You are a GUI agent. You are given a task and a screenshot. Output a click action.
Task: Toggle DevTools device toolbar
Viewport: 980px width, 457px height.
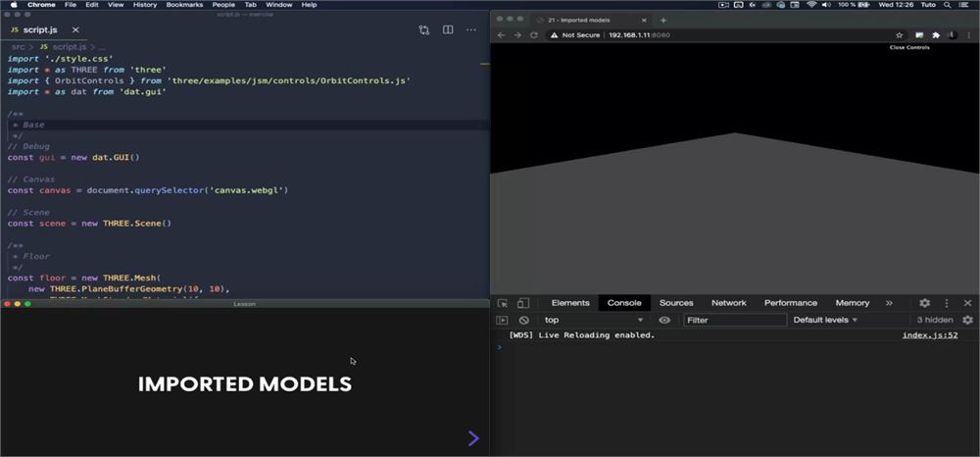523,303
